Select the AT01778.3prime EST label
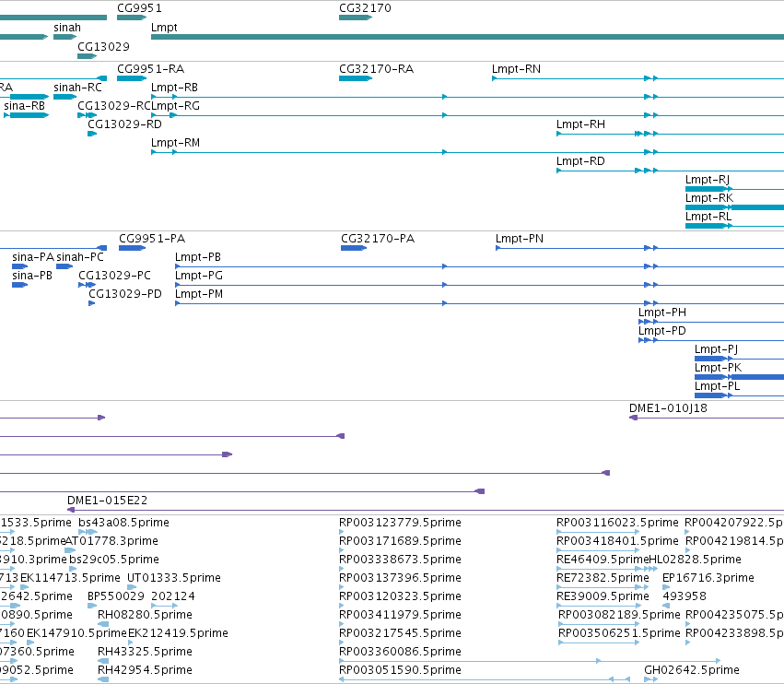This screenshot has width=784, height=684. coord(111,541)
